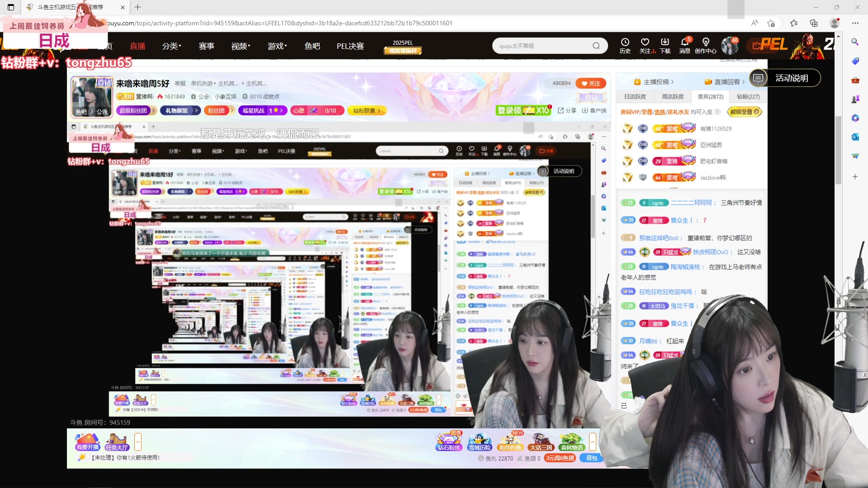Select the 鱼吧 nav item

[312, 46]
